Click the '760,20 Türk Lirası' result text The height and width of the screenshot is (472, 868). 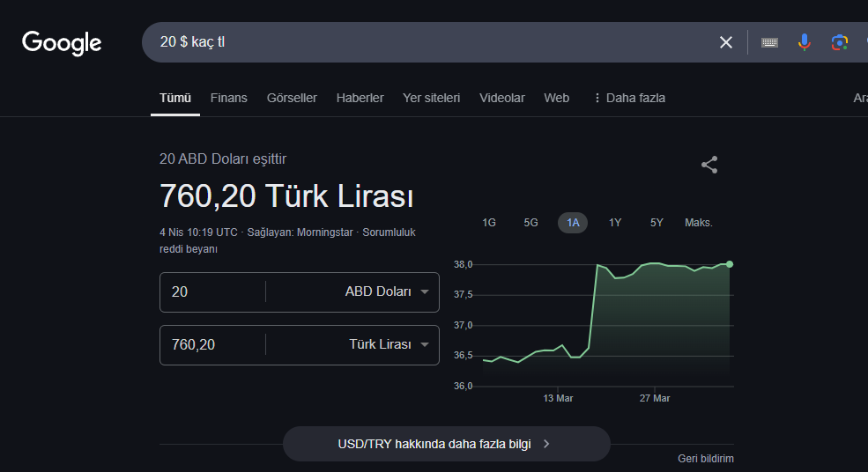(x=286, y=195)
